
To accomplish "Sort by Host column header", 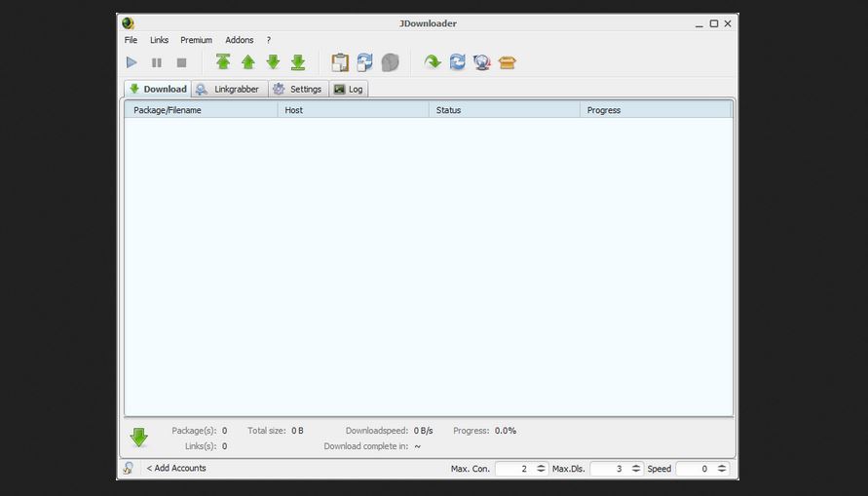I will 354,109.
